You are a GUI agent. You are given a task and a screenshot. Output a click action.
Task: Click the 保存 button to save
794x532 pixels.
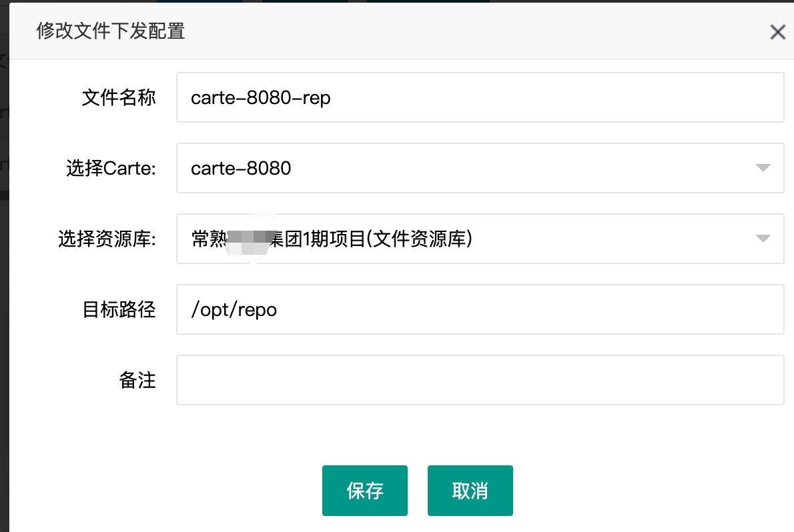click(x=364, y=490)
